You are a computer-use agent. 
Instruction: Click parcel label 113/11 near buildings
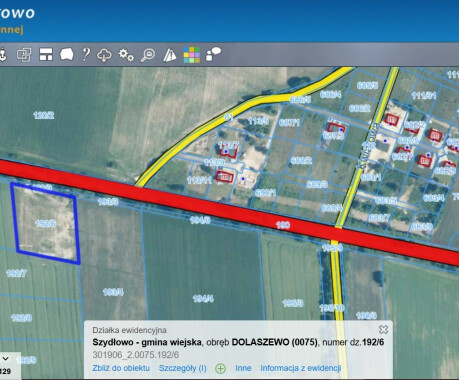coord(199,180)
